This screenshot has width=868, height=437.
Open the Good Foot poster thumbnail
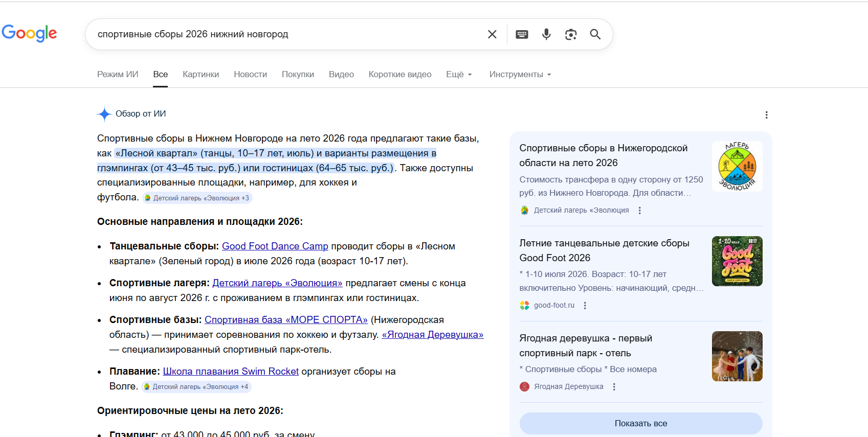pos(737,261)
